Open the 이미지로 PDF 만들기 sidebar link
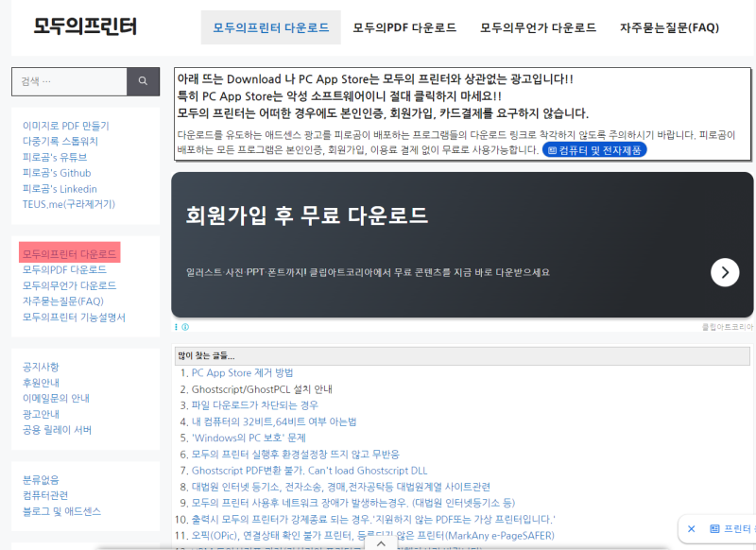 pos(66,126)
